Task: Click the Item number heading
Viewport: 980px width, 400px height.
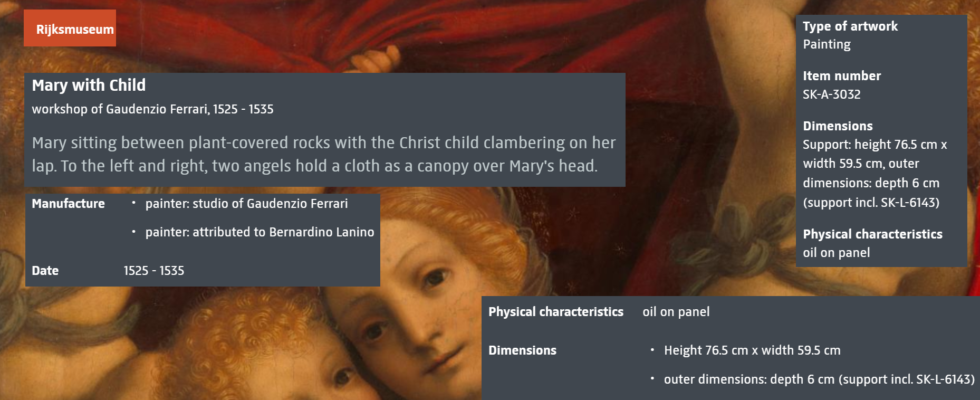Action: pyautogui.click(x=842, y=76)
